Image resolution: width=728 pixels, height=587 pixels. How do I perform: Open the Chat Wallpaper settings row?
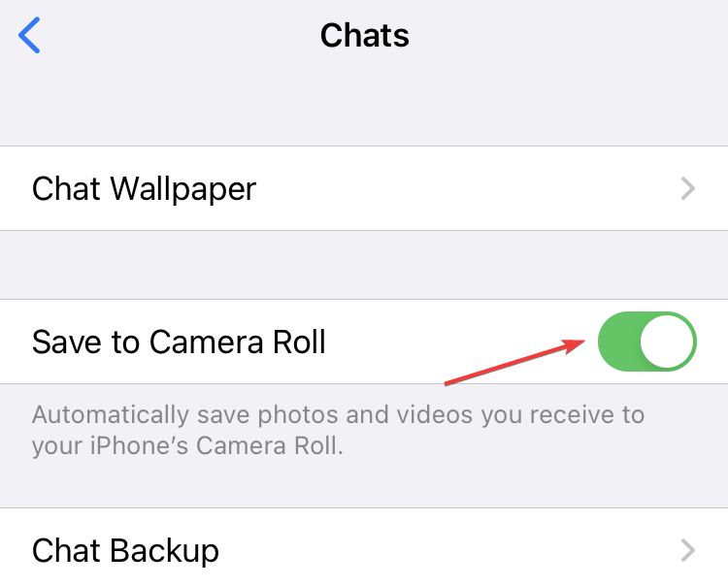(x=364, y=188)
